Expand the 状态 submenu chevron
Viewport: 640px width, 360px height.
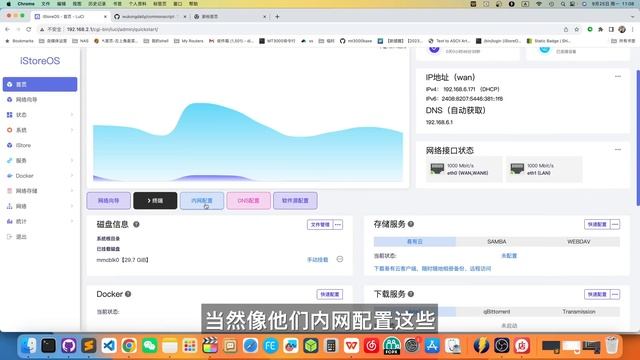pyautogui.click(x=72, y=115)
